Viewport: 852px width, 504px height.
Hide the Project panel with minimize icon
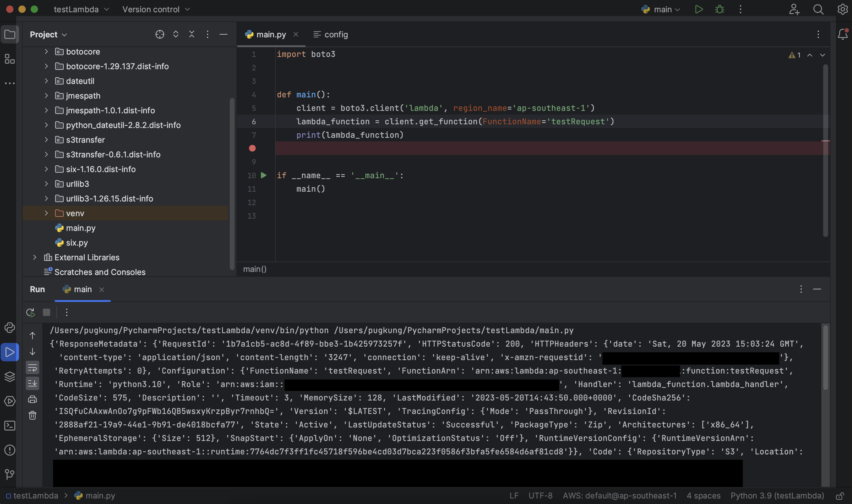pyautogui.click(x=224, y=34)
